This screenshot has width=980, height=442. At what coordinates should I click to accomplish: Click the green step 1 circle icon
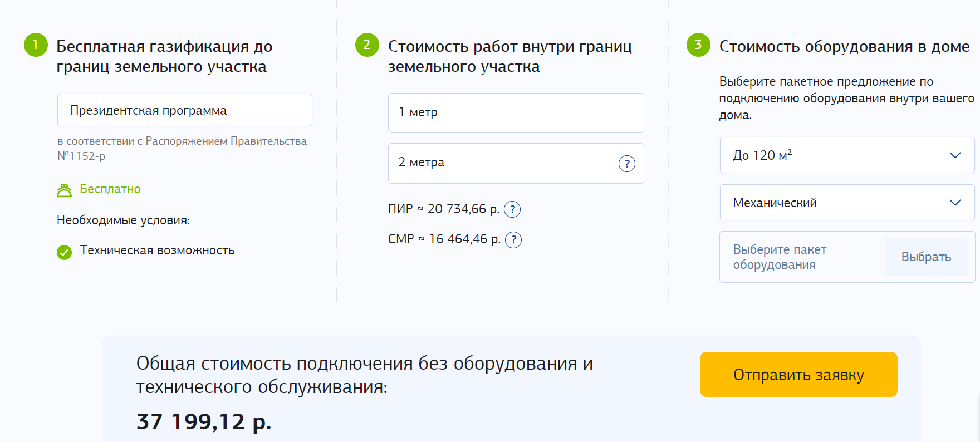tap(36, 45)
